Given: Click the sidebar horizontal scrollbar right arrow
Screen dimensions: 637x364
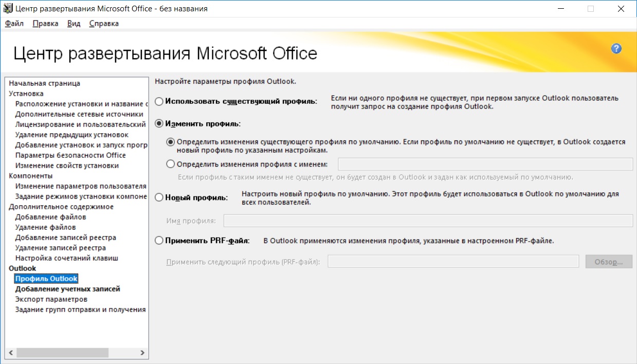Looking at the screenshot, I should [143, 353].
